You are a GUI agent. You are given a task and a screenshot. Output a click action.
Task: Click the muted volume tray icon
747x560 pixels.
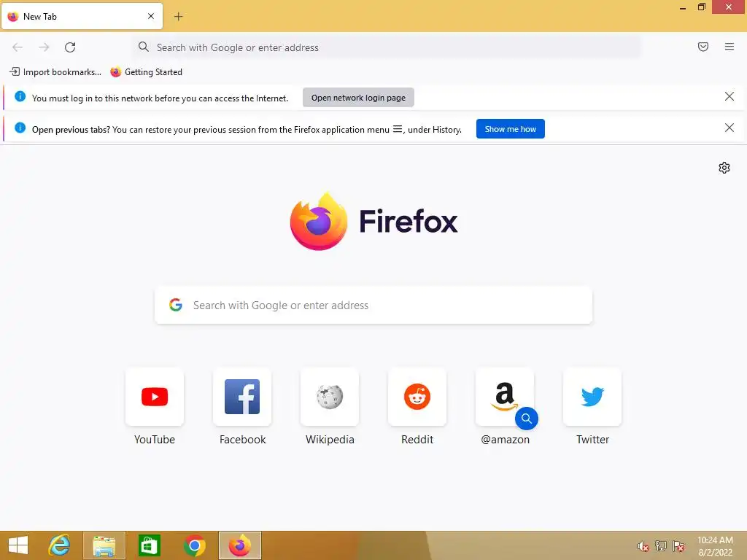643,546
